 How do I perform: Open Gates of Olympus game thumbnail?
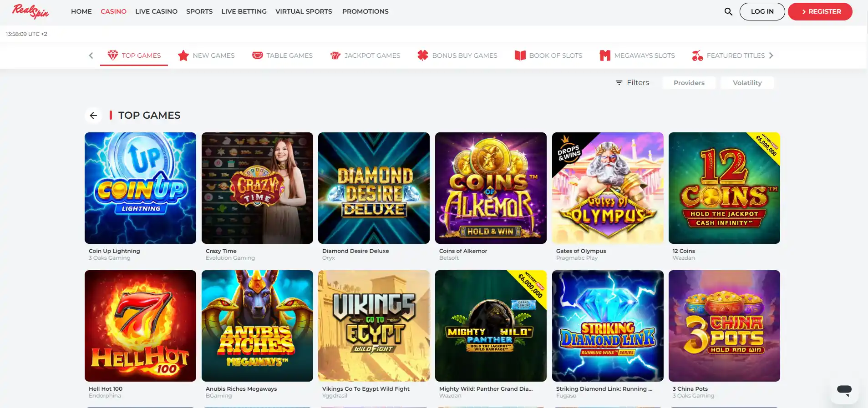(608, 188)
